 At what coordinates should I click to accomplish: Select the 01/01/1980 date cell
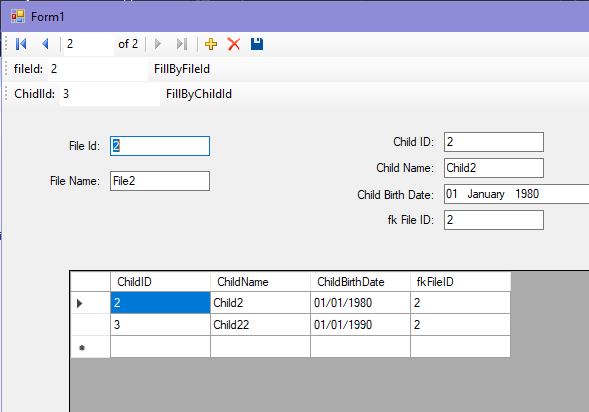click(x=360, y=303)
